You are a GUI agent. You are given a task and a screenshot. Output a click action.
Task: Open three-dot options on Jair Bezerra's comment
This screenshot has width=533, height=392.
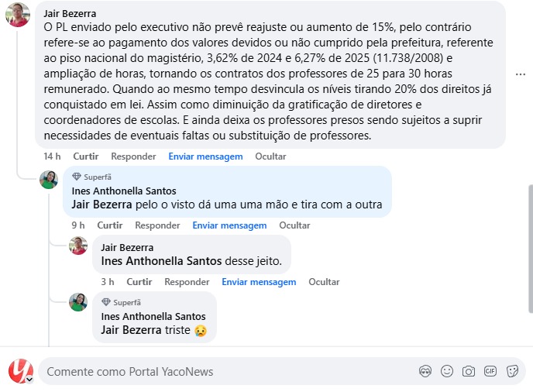click(x=521, y=74)
